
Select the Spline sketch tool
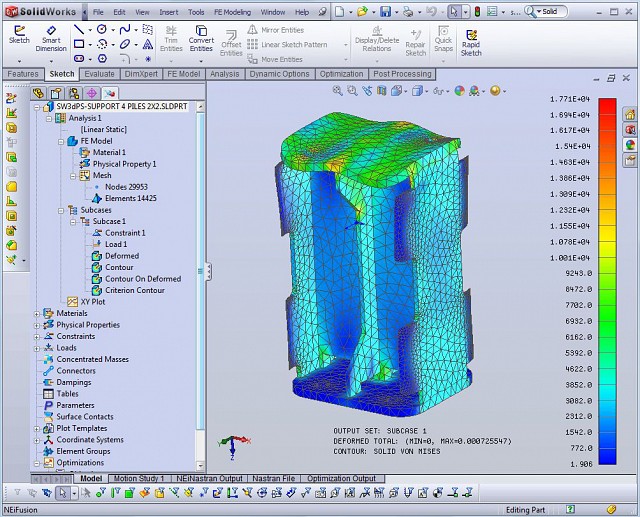(125, 29)
